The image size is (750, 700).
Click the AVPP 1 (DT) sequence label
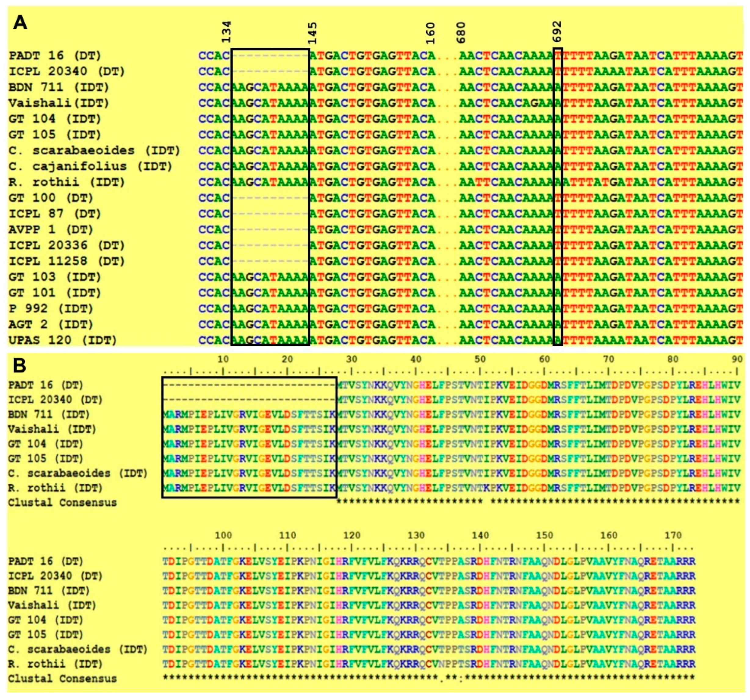pyautogui.click(x=51, y=229)
